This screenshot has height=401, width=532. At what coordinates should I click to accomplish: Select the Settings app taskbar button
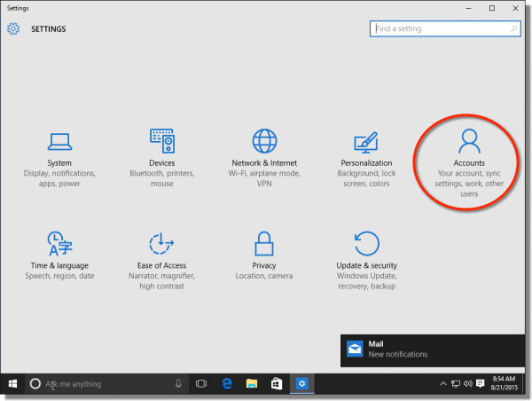pos(302,383)
